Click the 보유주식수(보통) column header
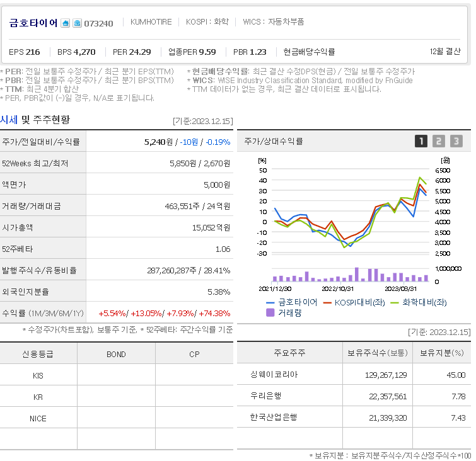Screen dimensions: 476x461 (378, 353)
